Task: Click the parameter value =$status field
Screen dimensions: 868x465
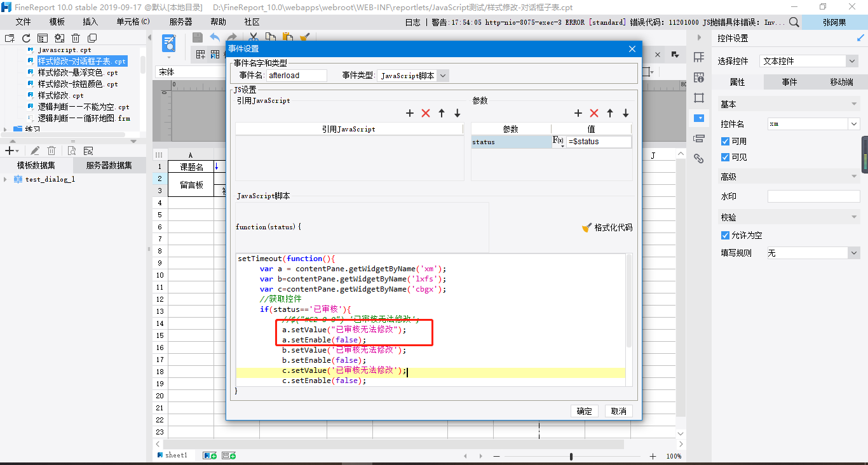Action: pos(599,142)
